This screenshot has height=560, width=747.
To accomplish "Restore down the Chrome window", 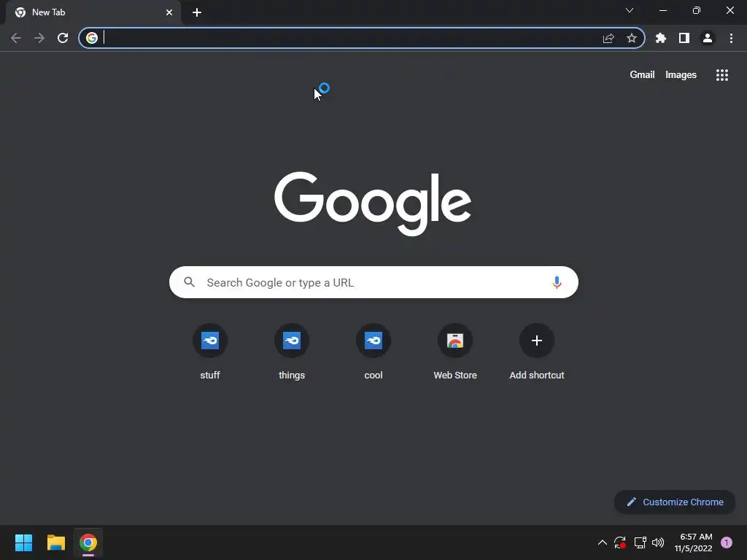I will 697,10.
